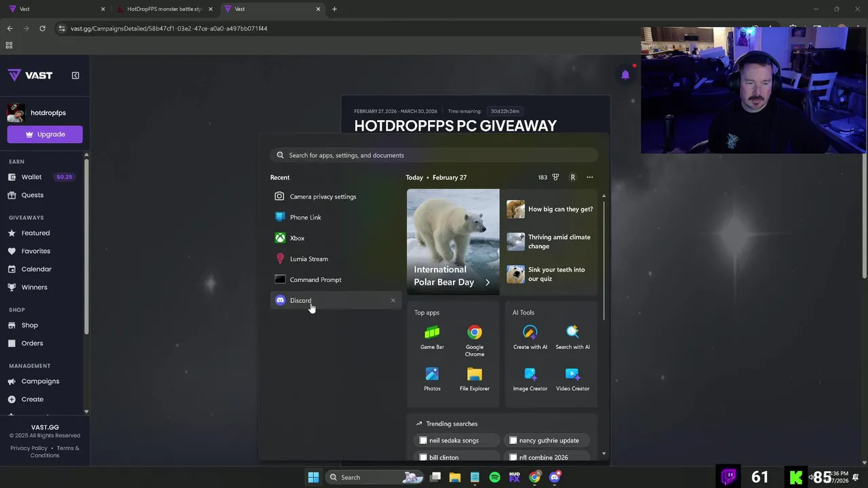Click the taskbar Search box

click(375, 477)
